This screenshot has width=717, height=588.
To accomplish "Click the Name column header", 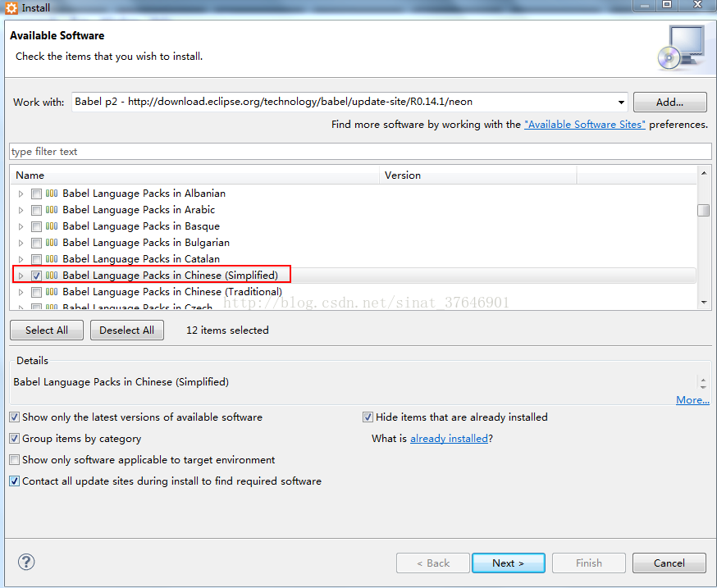I will click(x=195, y=175).
